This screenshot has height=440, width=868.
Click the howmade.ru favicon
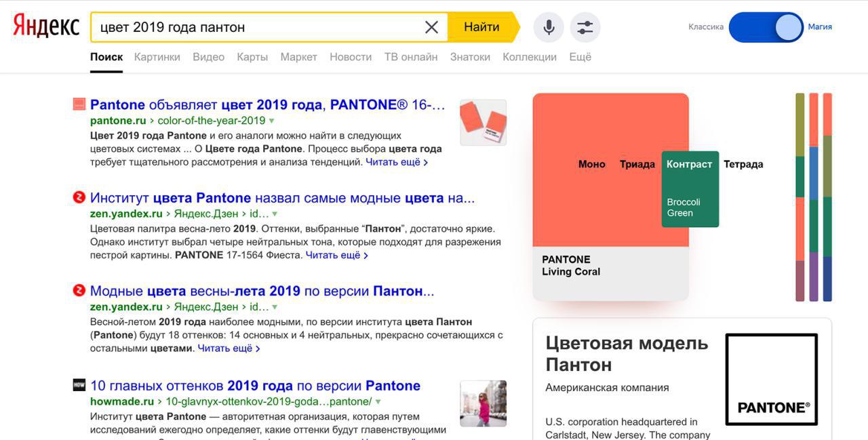click(x=79, y=385)
